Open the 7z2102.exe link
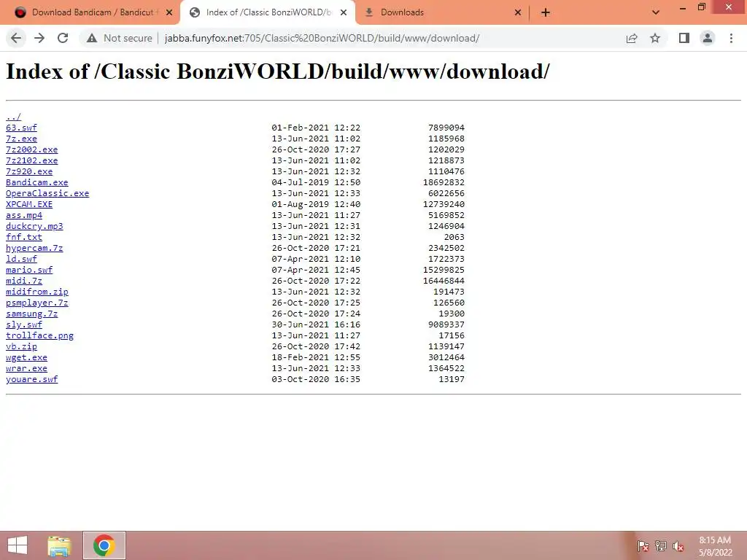This screenshot has height=560, width=747. pos(32,160)
